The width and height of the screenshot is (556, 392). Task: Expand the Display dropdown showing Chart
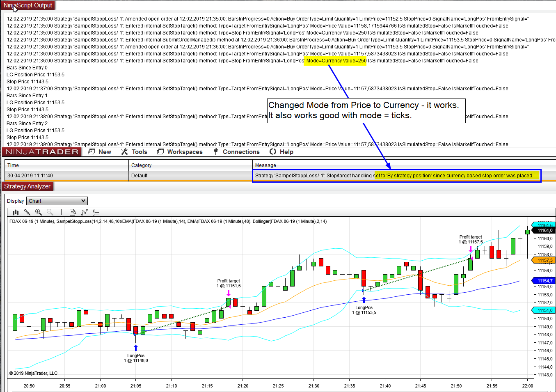click(x=57, y=201)
